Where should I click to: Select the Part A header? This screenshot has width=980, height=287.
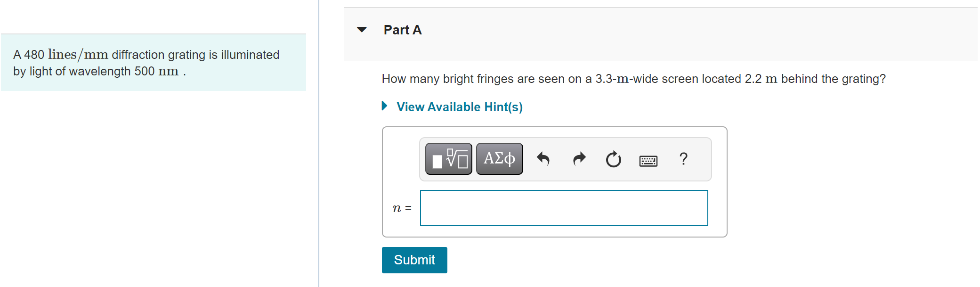click(403, 30)
